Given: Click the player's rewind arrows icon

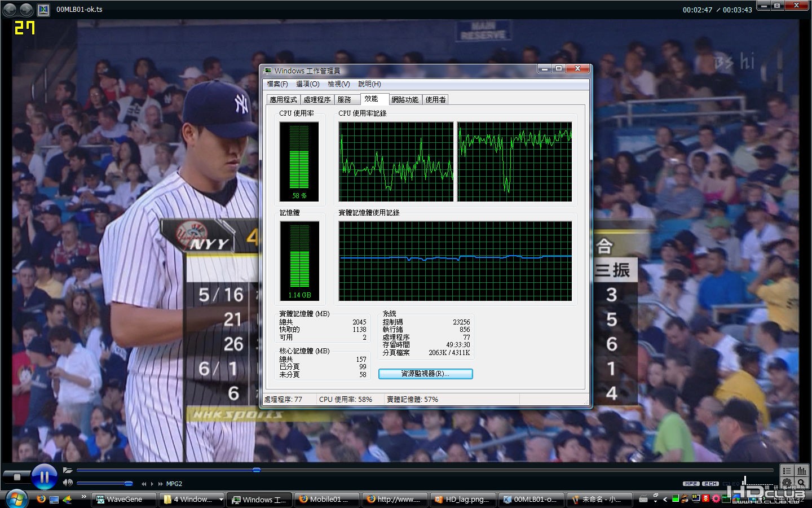Looking at the screenshot, I should tap(144, 484).
